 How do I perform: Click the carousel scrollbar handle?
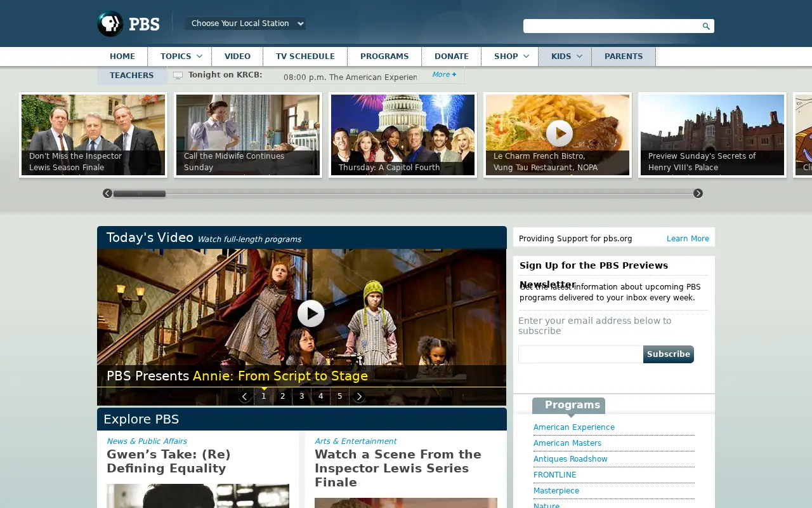click(x=140, y=194)
